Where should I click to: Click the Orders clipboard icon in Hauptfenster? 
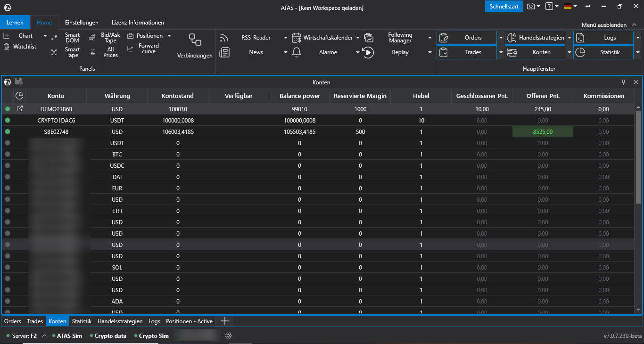pyautogui.click(x=444, y=38)
